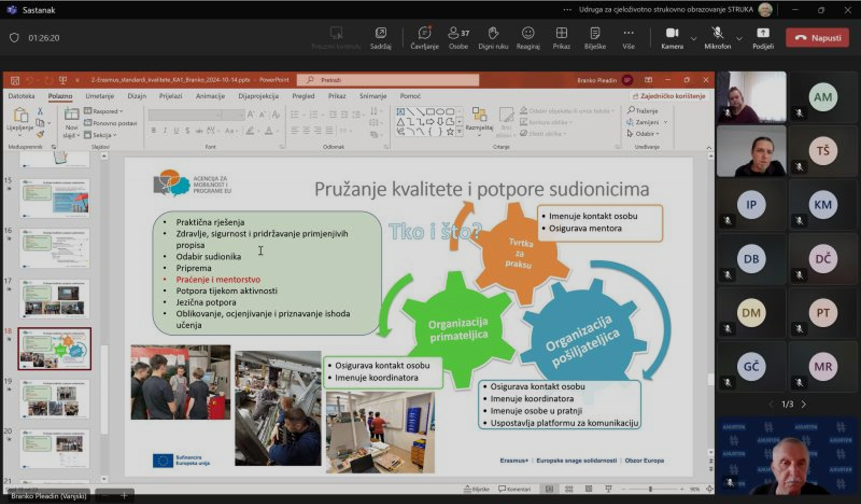
Task: Click the DČ participant avatar
Action: click(x=823, y=259)
